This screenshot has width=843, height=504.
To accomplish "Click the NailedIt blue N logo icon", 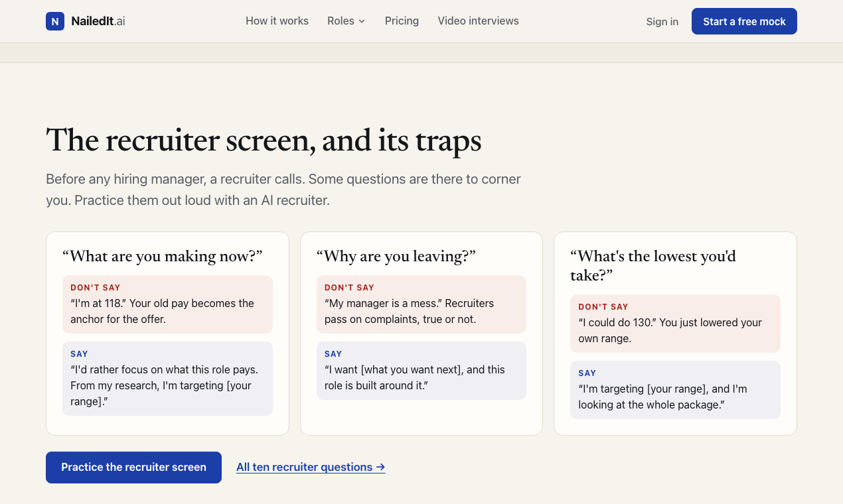I will click(55, 21).
